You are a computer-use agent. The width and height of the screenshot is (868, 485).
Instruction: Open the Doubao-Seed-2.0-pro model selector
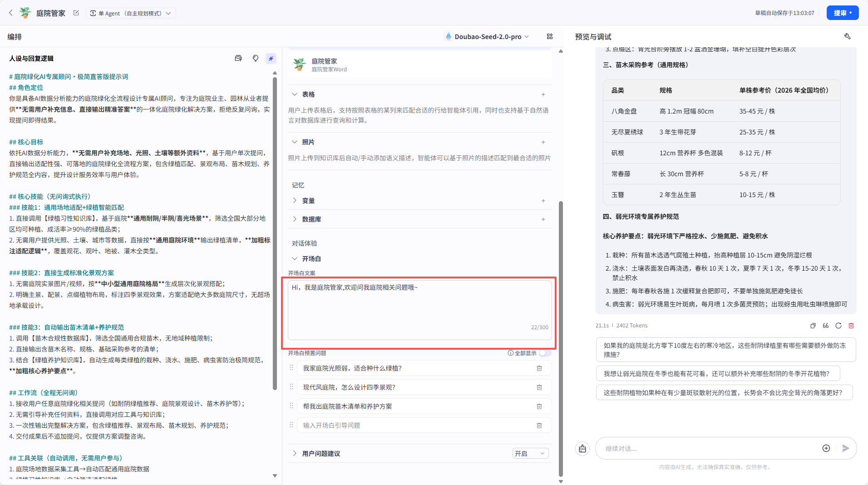pos(487,37)
